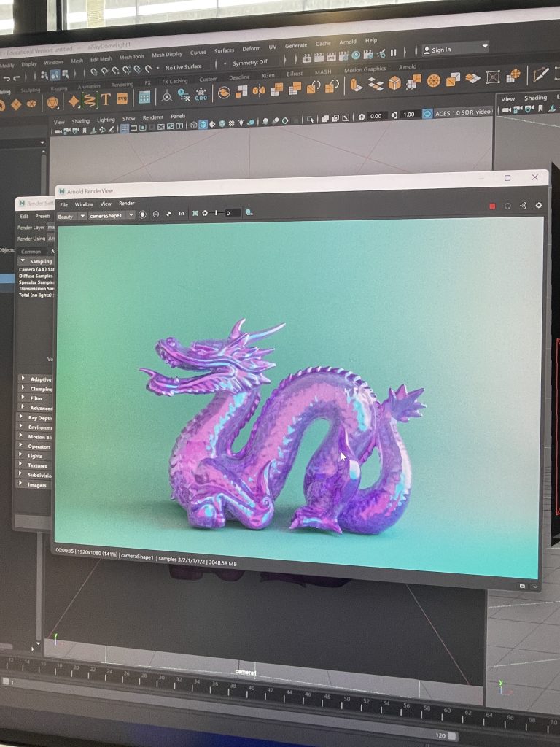The height and width of the screenshot is (747, 560).
Task: Open the Hypershade sphere icon in status line
Action: pos(356,55)
